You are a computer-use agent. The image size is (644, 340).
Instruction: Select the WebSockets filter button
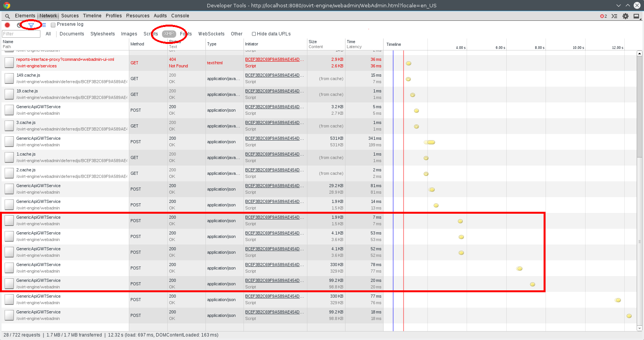click(211, 34)
